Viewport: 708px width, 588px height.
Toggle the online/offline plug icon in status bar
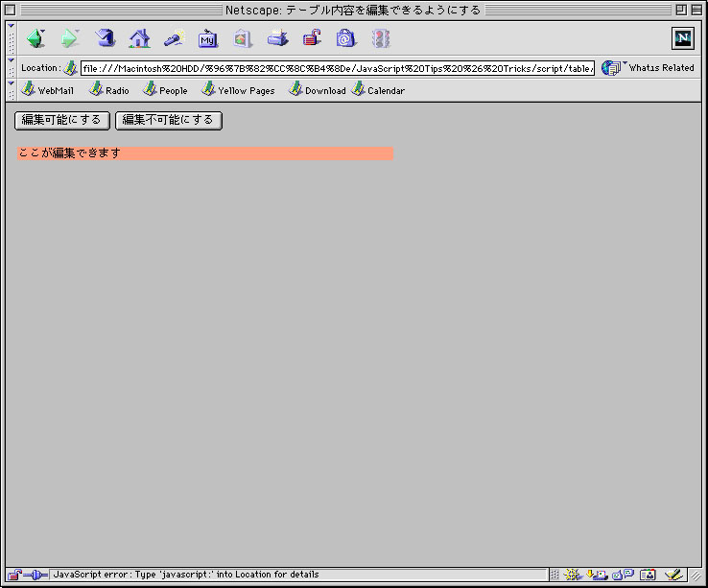(x=37, y=575)
